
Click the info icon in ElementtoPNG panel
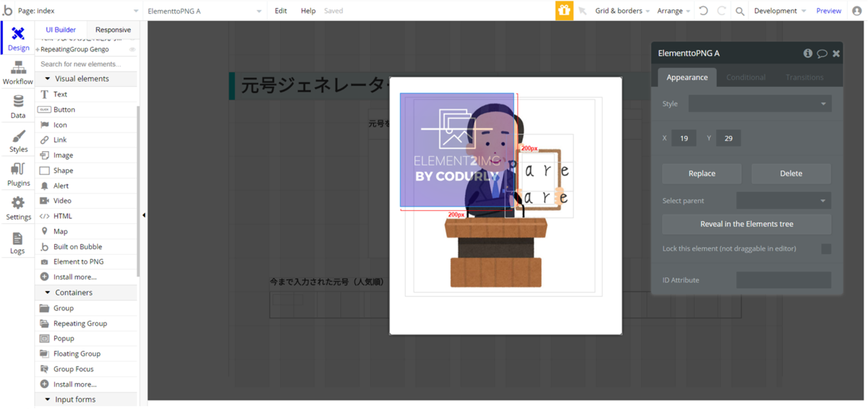point(808,53)
